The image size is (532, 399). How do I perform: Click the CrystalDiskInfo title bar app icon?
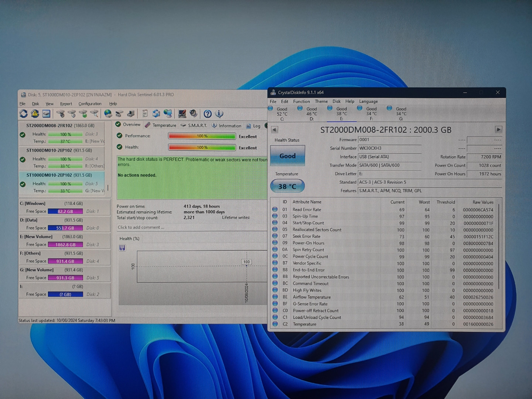pos(273,92)
